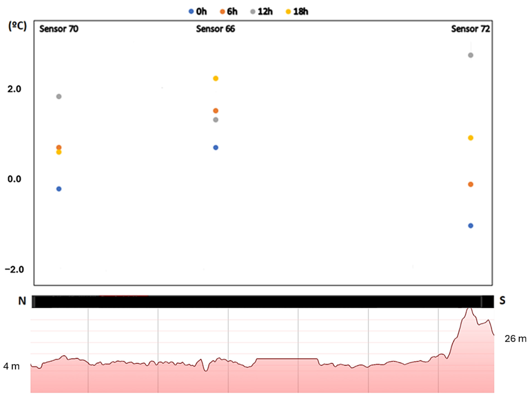Viewport: 532px width, 396px height.
Task: Click the Sensor 66 label
Action: (x=215, y=29)
